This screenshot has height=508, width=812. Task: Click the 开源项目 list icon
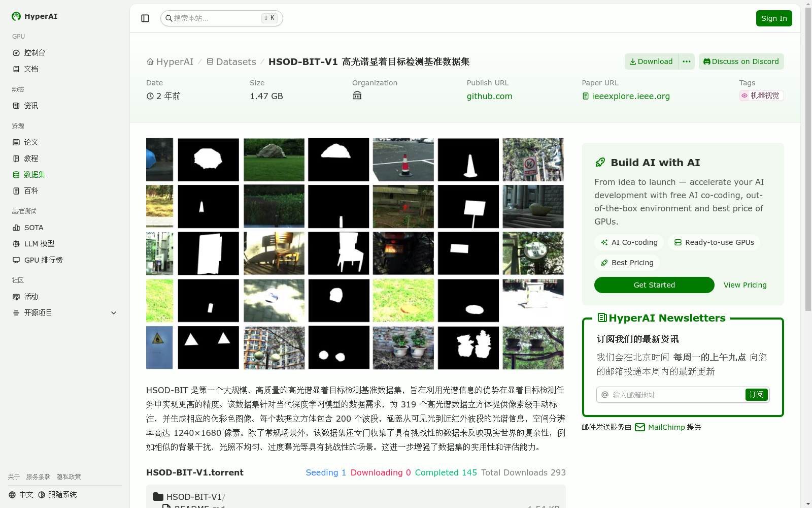click(x=16, y=313)
